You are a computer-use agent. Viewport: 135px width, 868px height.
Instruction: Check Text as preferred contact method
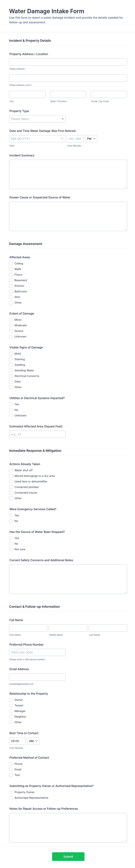coord(11,775)
